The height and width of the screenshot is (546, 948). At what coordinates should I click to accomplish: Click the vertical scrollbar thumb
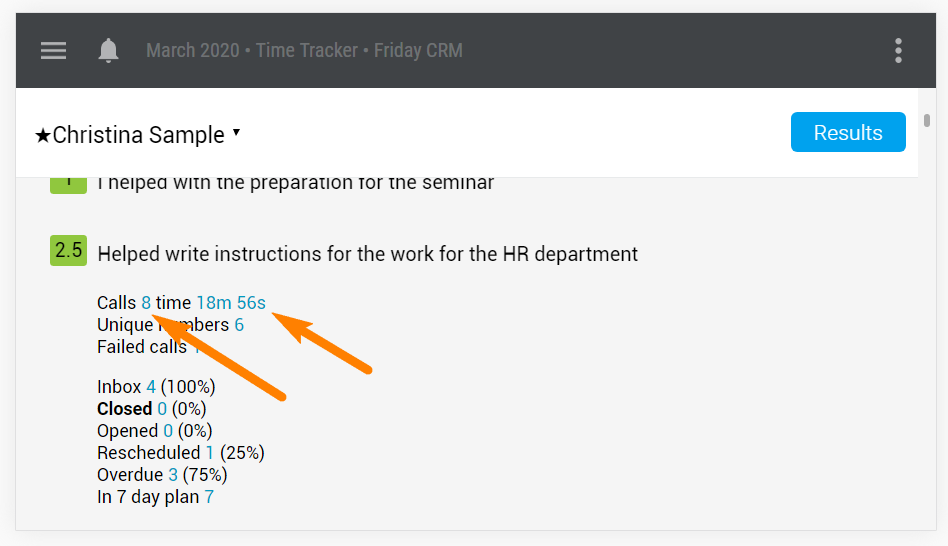927,120
